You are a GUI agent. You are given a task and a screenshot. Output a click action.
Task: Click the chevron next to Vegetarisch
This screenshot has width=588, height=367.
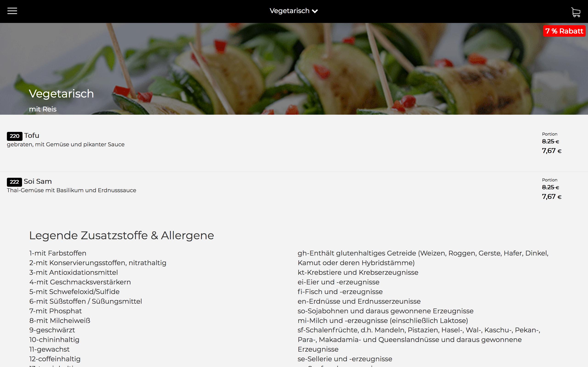315,11
